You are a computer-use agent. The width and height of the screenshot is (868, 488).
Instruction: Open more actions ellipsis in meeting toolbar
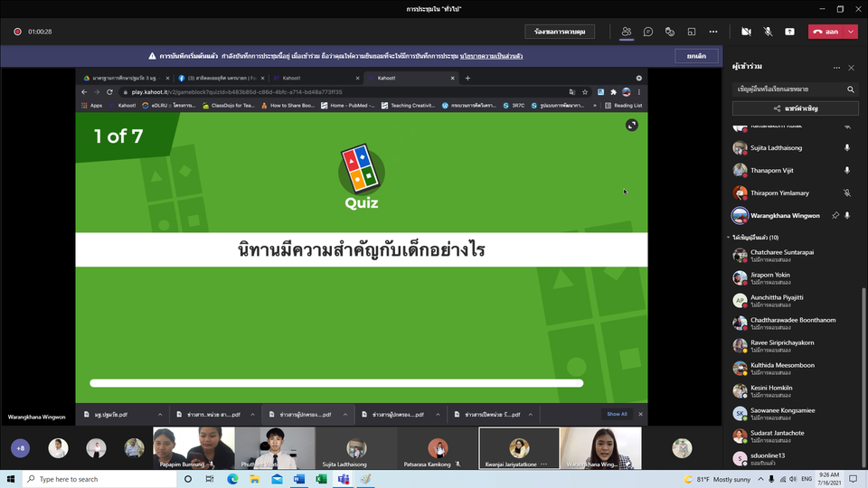coord(713,32)
